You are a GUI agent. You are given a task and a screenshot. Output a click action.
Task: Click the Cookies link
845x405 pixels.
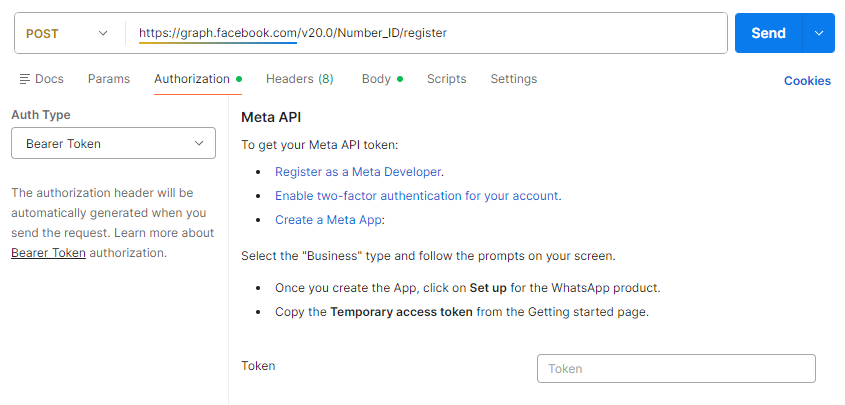(806, 81)
